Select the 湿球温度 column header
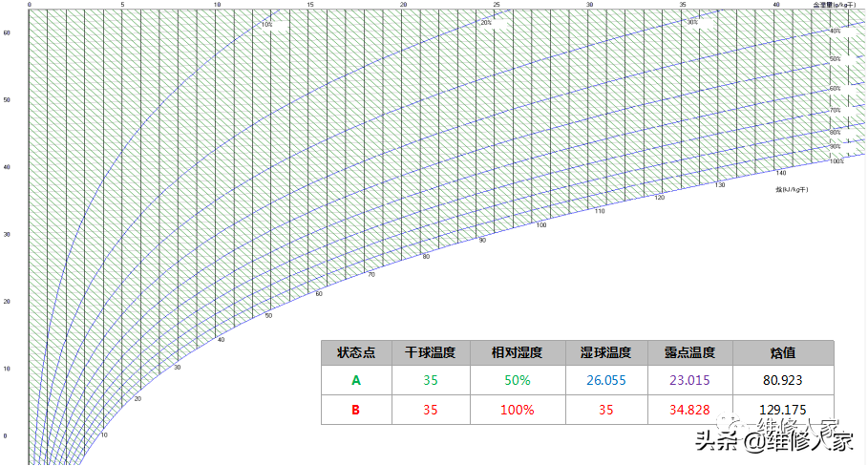Image resolution: width=868 pixels, height=466 pixels. 606,352
